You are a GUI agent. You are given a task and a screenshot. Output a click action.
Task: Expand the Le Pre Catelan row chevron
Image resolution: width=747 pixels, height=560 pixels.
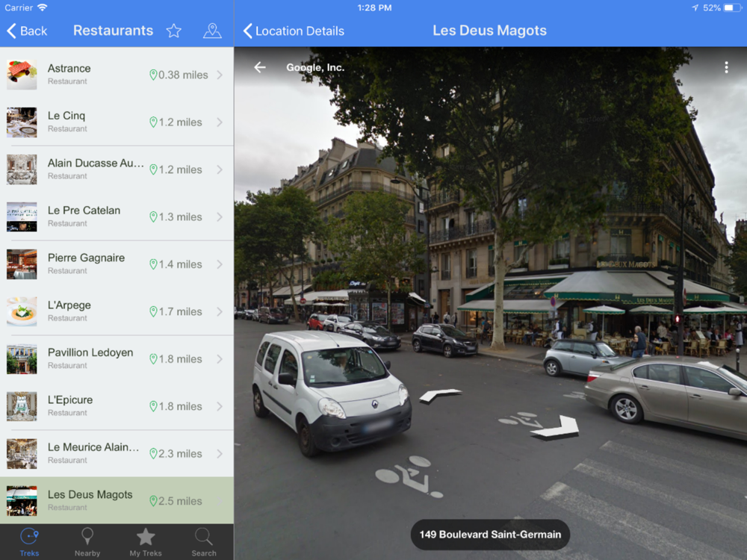click(220, 217)
